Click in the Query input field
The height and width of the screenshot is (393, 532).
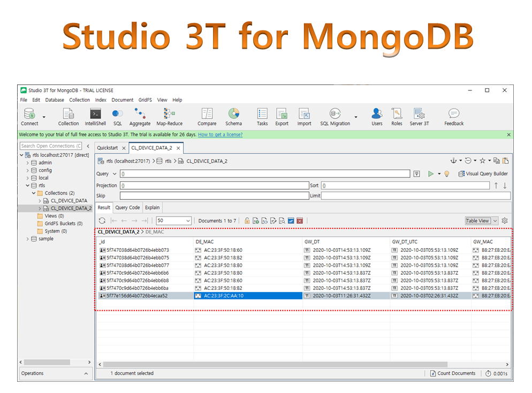pos(264,174)
